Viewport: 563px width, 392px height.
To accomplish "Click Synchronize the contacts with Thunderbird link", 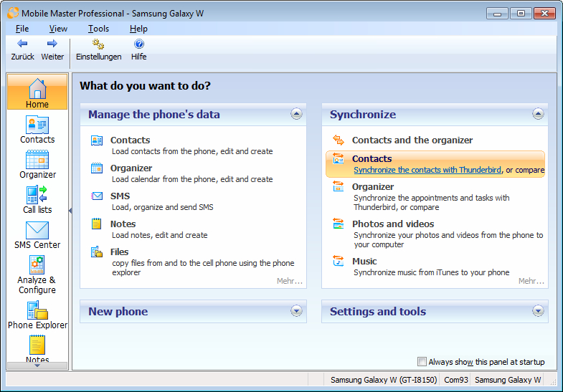I will pos(427,171).
